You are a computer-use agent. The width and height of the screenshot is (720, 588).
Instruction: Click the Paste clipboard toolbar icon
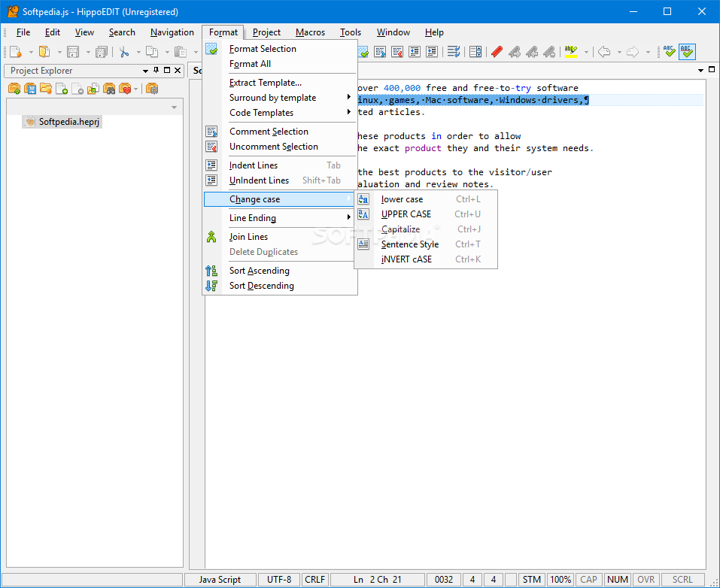(181, 51)
